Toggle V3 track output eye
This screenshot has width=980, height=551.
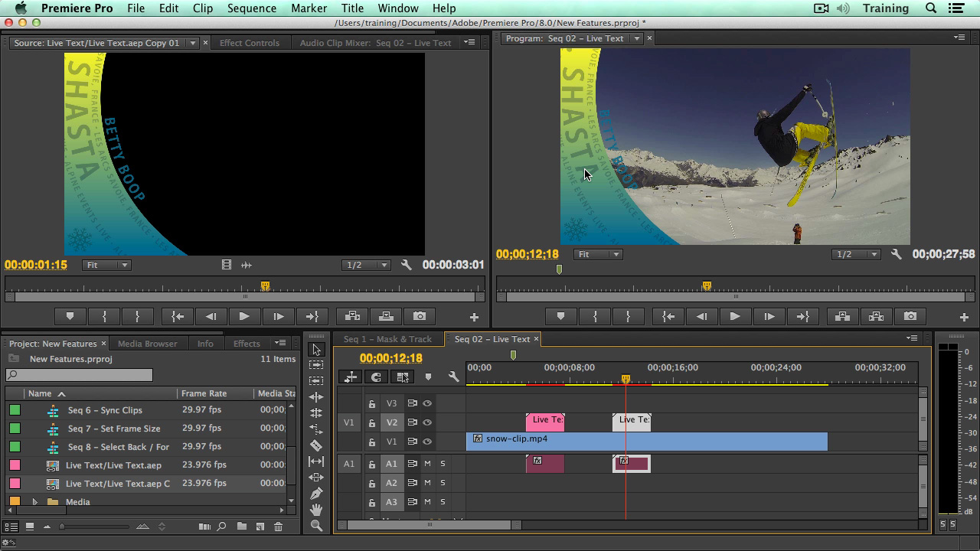tap(427, 403)
